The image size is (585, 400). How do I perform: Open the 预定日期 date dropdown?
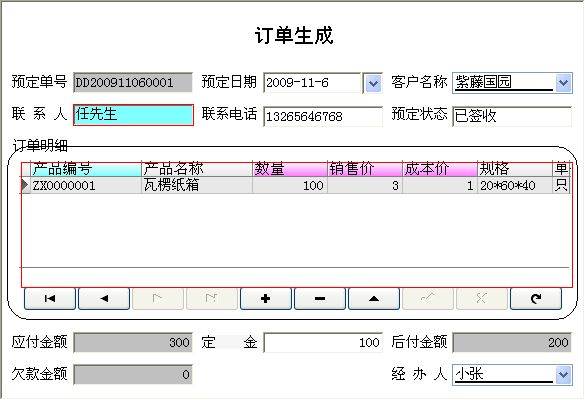pos(373,83)
